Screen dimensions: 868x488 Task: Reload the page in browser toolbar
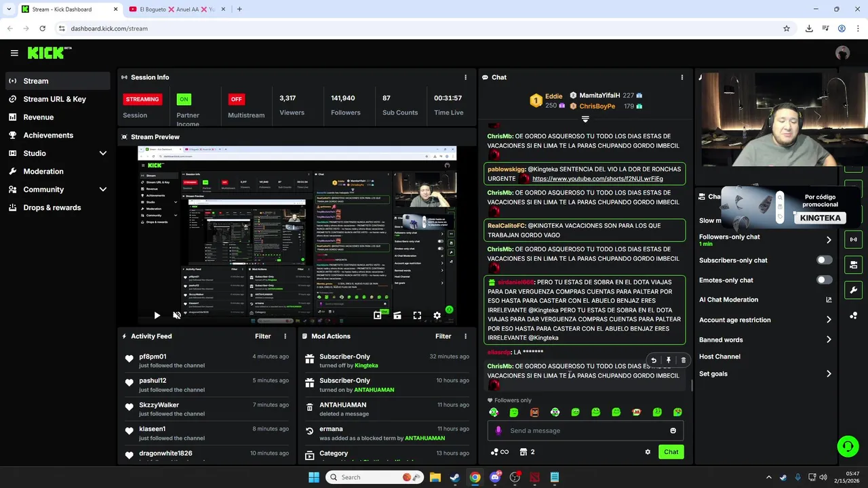[x=42, y=28]
